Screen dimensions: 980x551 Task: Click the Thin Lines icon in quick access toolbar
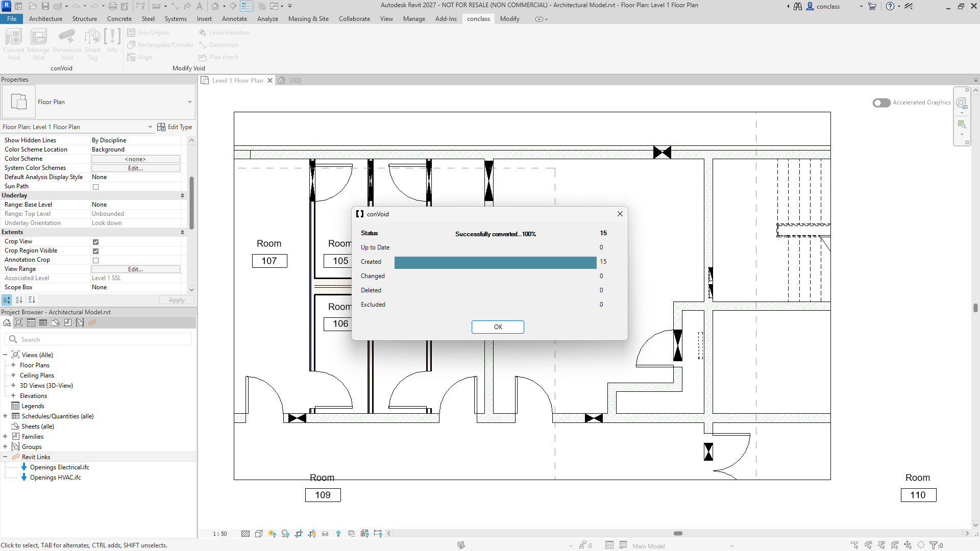point(246,6)
